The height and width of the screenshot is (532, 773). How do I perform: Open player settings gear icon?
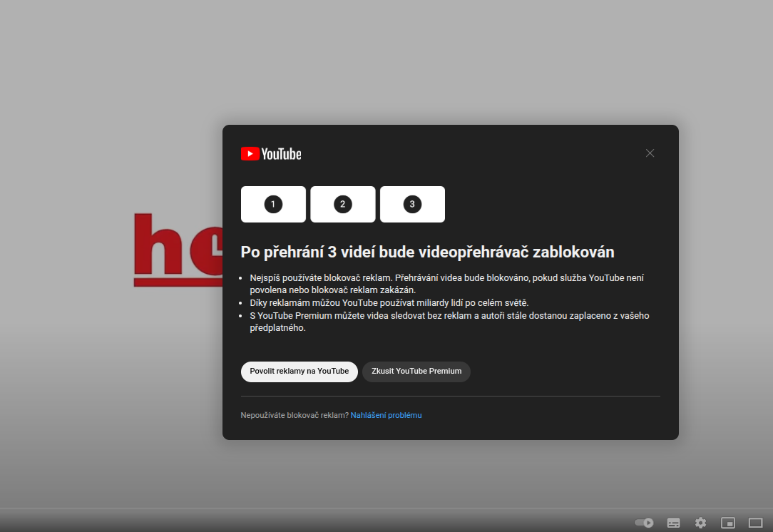click(x=700, y=523)
